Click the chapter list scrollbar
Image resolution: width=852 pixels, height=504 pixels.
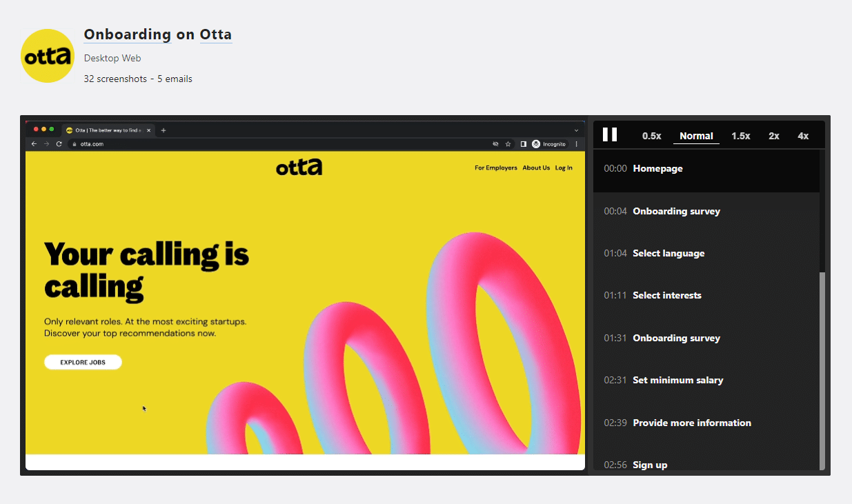point(822,371)
